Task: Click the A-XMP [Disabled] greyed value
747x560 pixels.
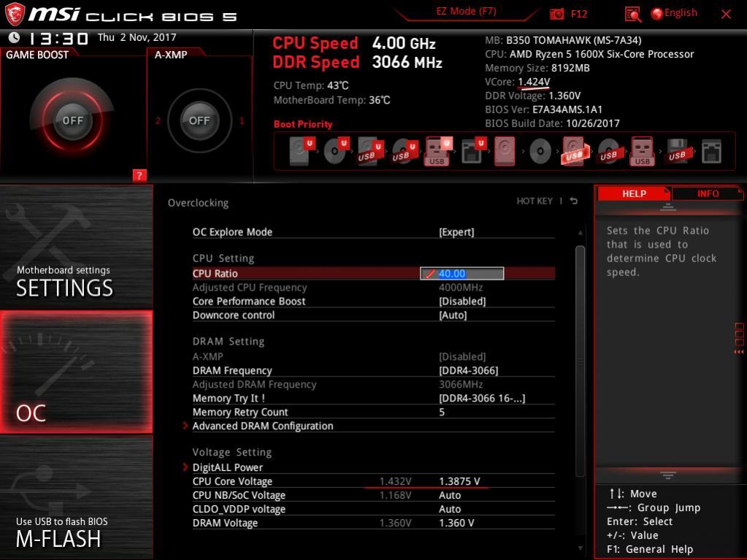Action: click(x=462, y=357)
